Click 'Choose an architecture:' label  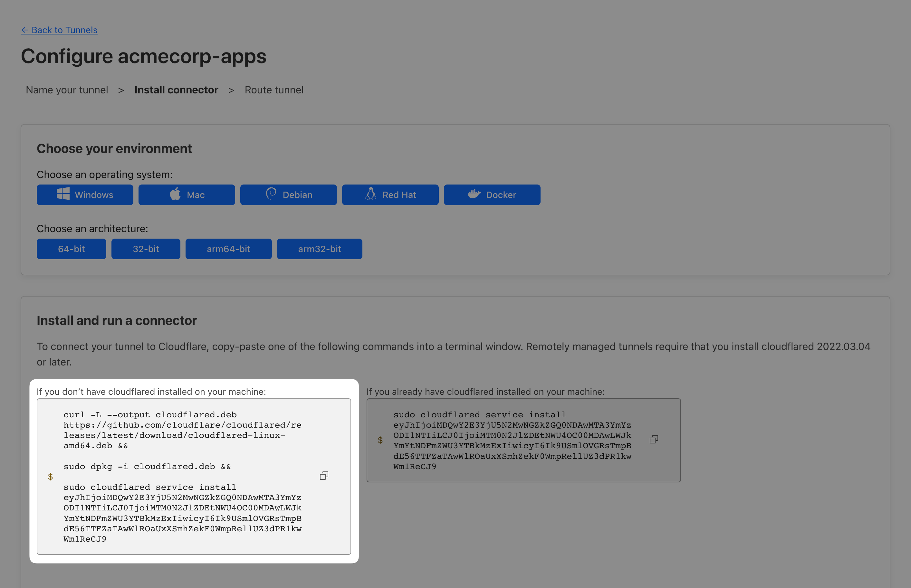[92, 229]
